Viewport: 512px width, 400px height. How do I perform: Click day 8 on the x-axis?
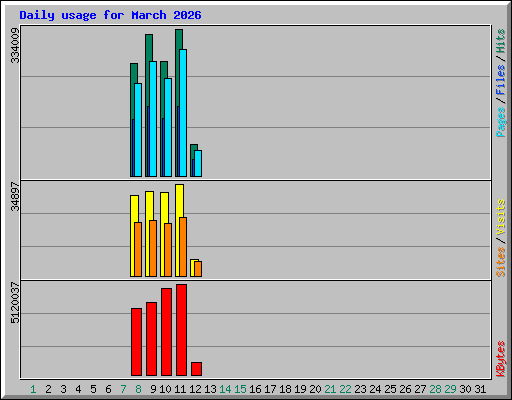pyautogui.click(x=138, y=389)
